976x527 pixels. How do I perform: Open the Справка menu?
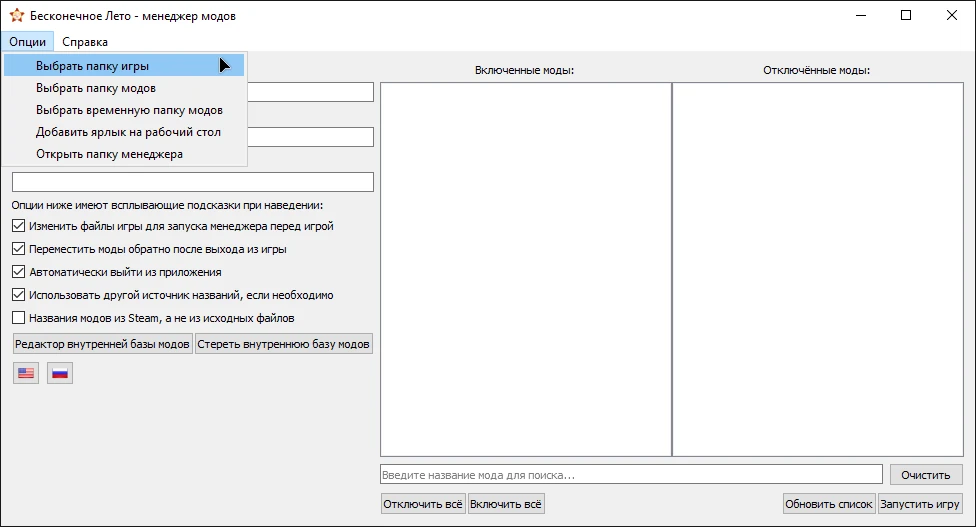[x=85, y=42]
